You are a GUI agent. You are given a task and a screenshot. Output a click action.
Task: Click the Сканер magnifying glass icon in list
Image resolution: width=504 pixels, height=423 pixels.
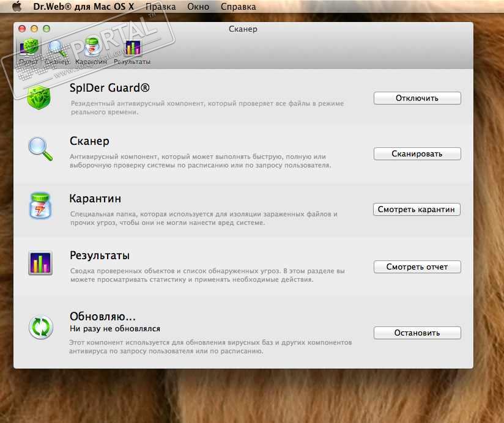[40, 149]
